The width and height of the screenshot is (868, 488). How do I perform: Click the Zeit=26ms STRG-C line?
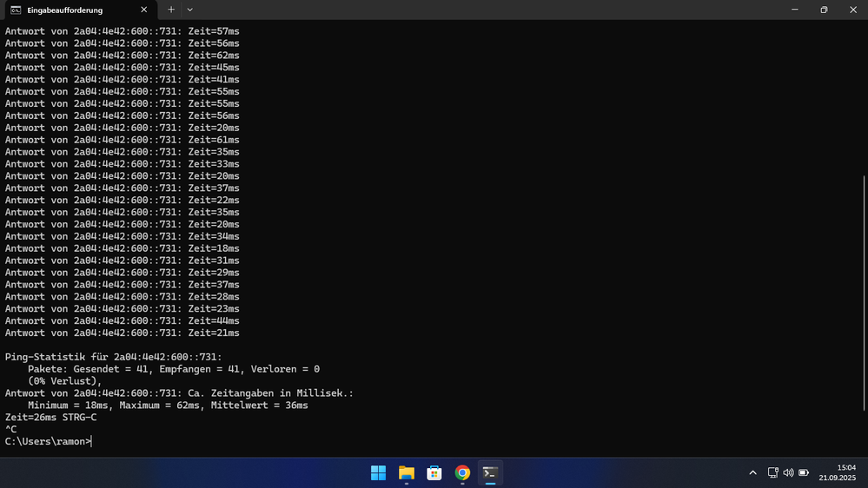click(51, 417)
